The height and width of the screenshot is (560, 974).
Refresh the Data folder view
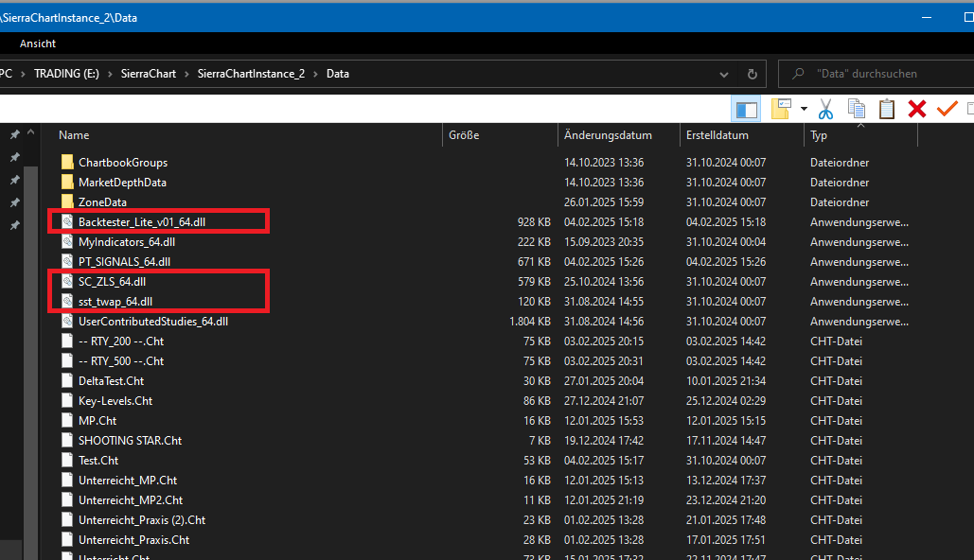[752, 74]
